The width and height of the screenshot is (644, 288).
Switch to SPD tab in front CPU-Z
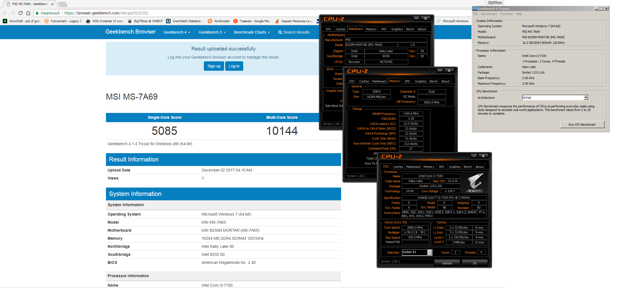[442, 167]
